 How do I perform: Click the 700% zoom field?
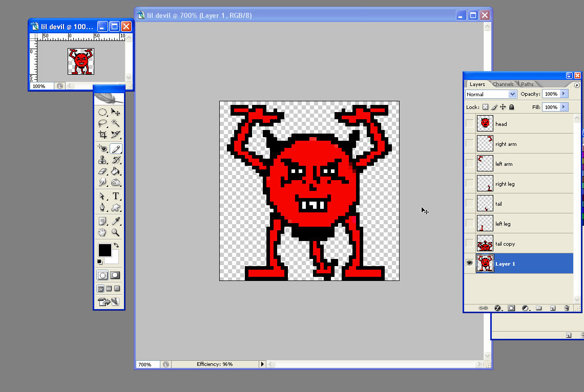[148, 364]
